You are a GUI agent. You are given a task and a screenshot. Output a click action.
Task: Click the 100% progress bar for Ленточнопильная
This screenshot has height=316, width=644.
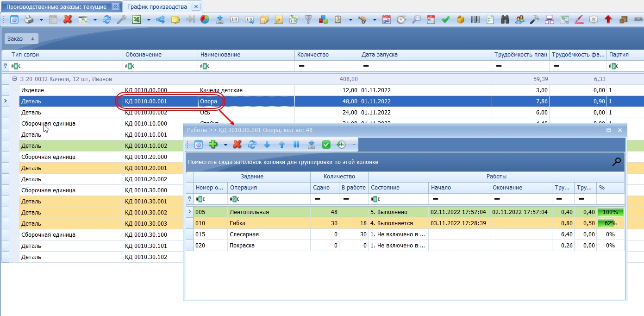610,212
